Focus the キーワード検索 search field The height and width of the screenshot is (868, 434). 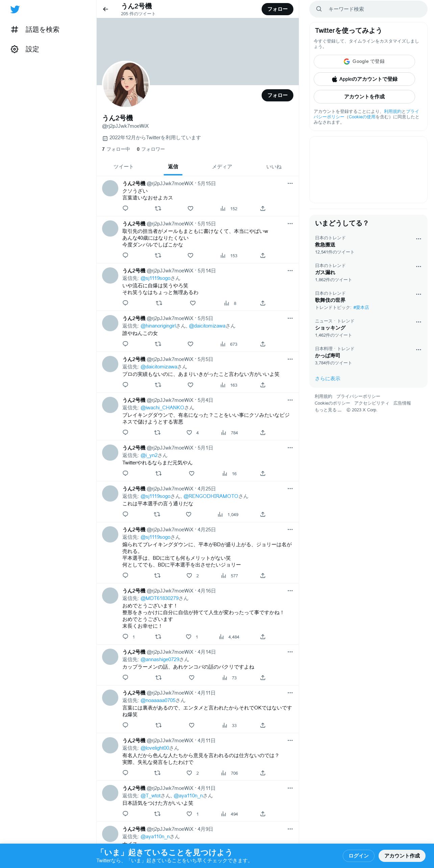(368, 9)
